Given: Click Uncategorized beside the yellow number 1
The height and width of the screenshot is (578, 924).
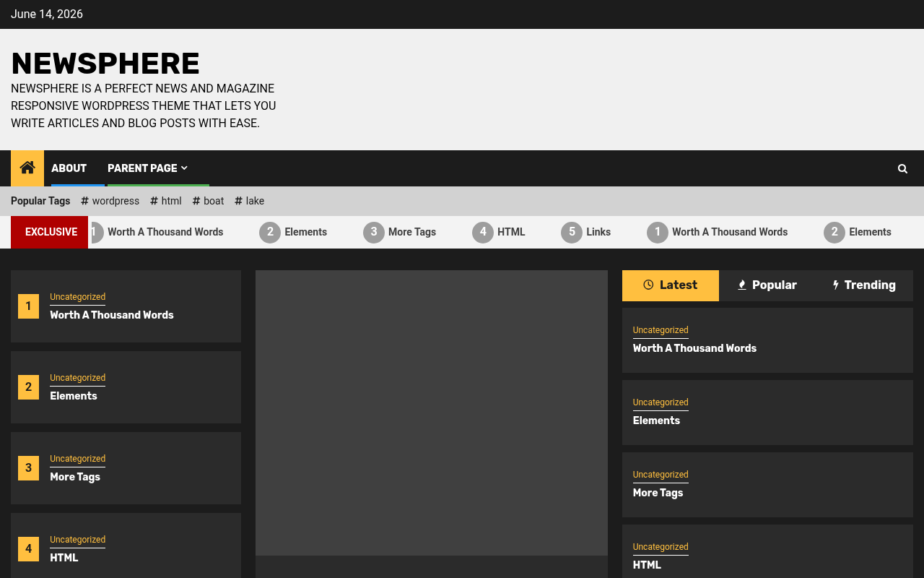Looking at the screenshot, I should (77, 297).
